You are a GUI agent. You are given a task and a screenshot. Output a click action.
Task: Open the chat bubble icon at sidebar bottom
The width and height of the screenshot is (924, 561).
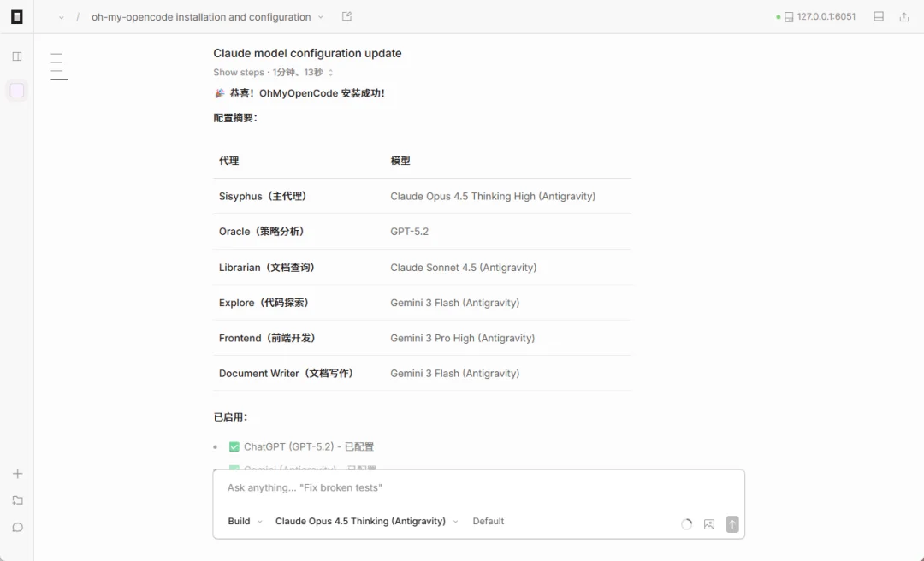click(x=17, y=526)
